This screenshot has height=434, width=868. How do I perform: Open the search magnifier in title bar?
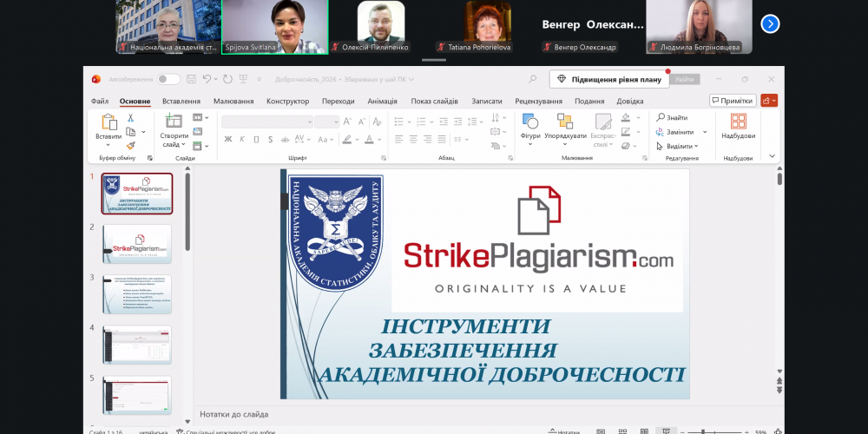pyautogui.click(x=533, y=79)
